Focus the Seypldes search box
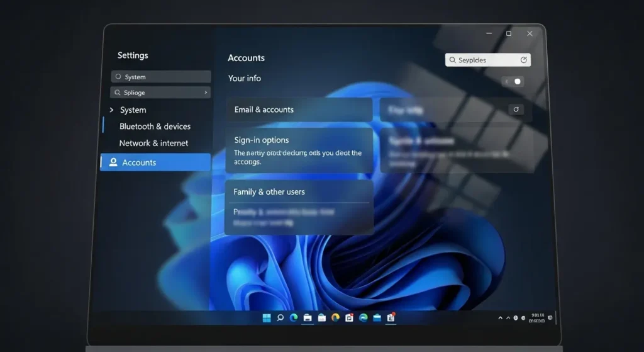644x352 pixels. click(x=487, y=60)
